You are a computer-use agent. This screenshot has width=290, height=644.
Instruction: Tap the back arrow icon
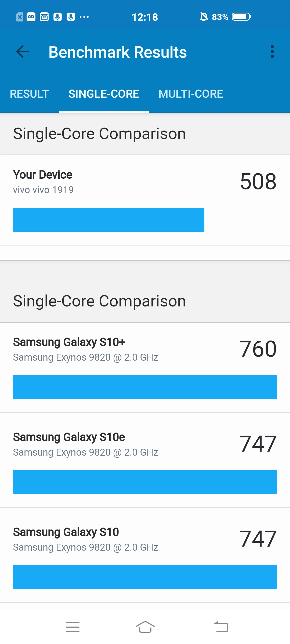23,52
